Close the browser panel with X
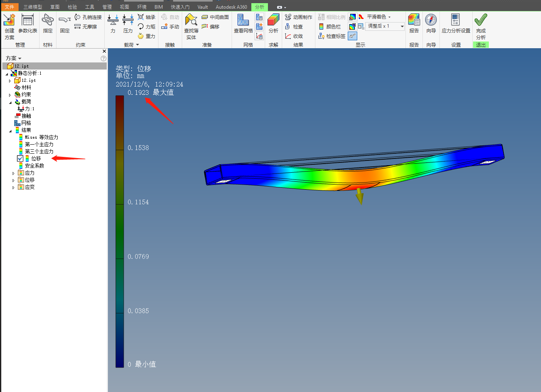This screenshot has width=541, height=392. point(104,51)
